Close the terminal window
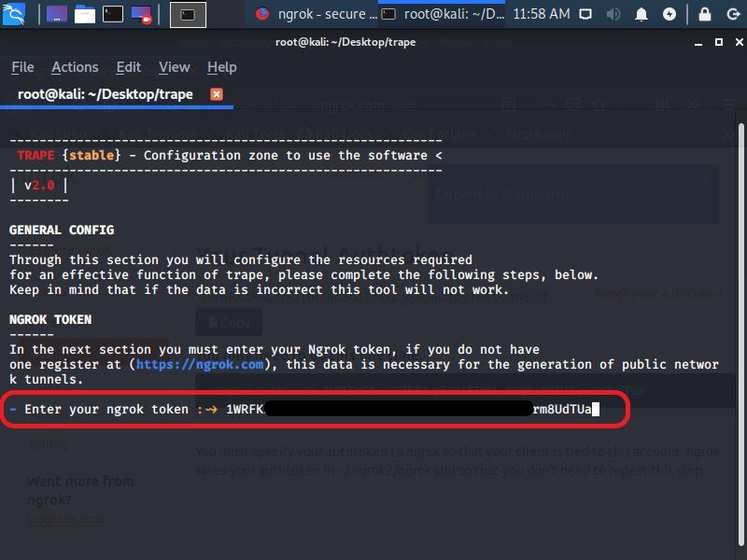Screen dimensions: 747x560 739,42
